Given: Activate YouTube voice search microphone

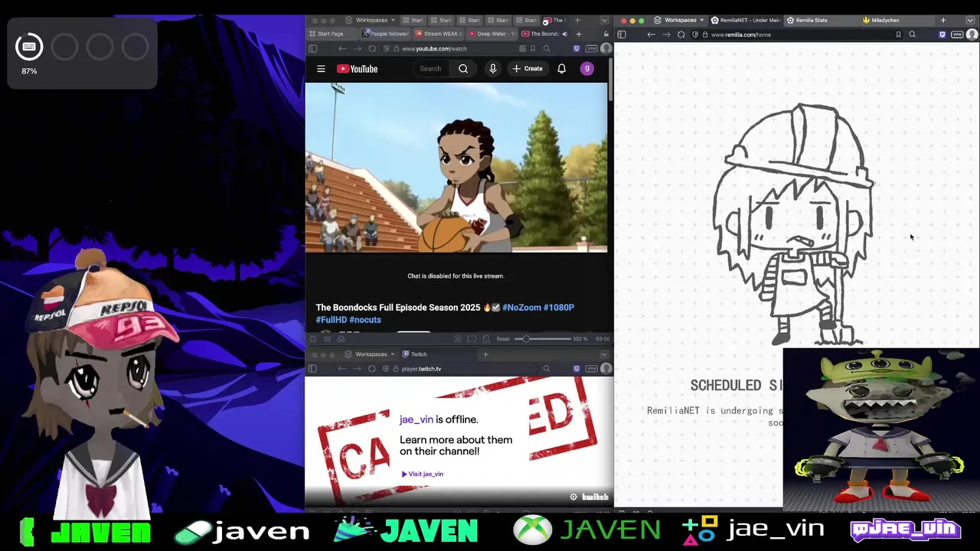Looking at the screenshot, I should (x=493, y=69).
